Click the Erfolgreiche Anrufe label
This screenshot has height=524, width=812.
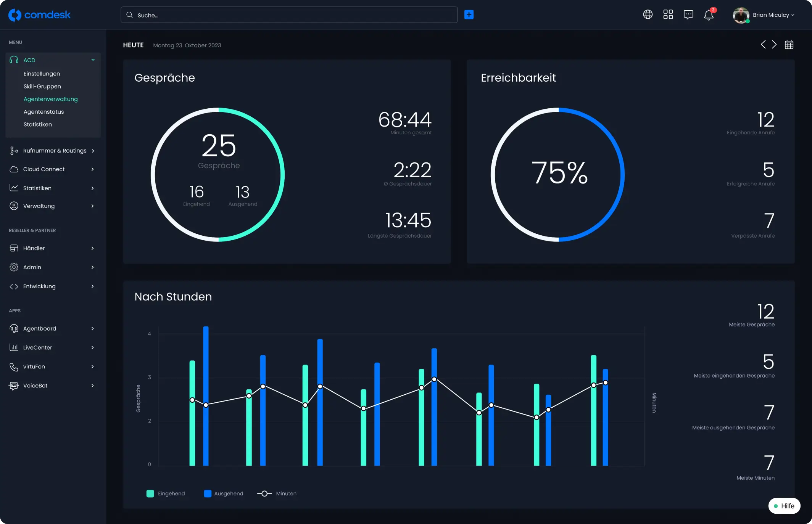(751, 184)
